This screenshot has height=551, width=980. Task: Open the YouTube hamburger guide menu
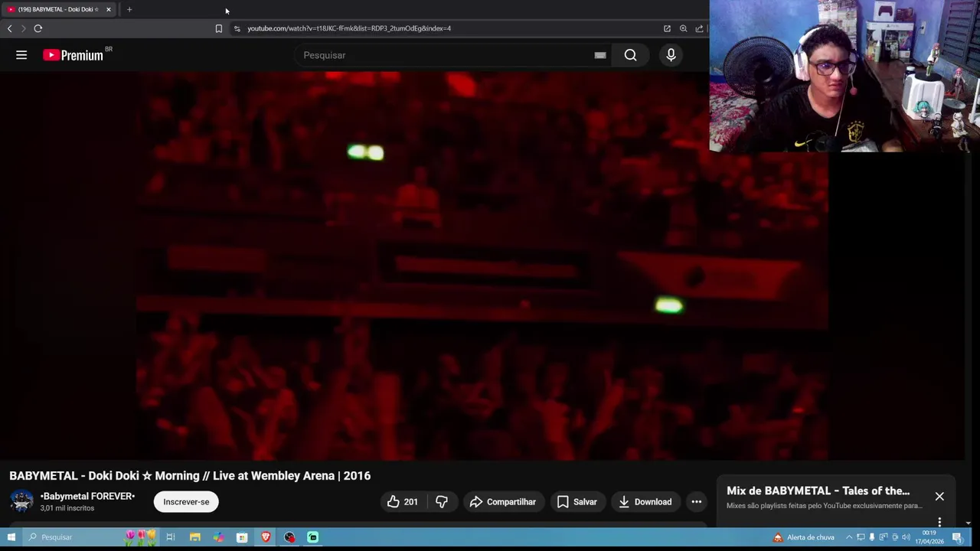pos(21,55)
